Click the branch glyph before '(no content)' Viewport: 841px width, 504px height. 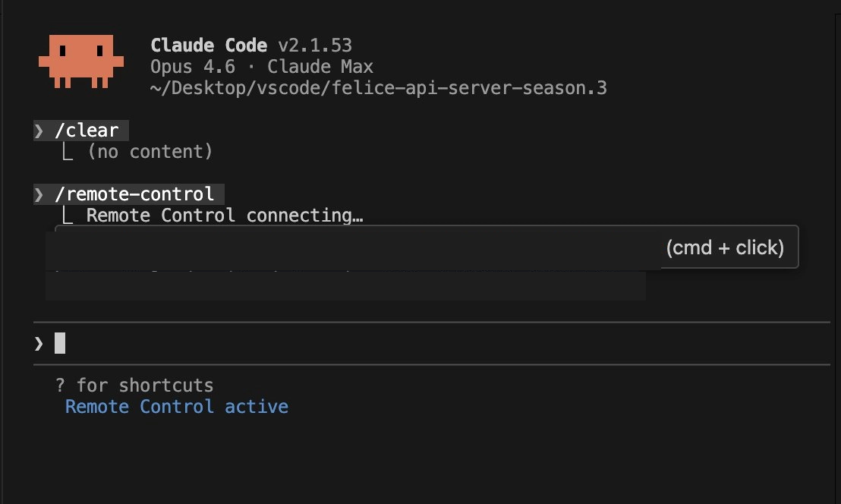(67, 152)
